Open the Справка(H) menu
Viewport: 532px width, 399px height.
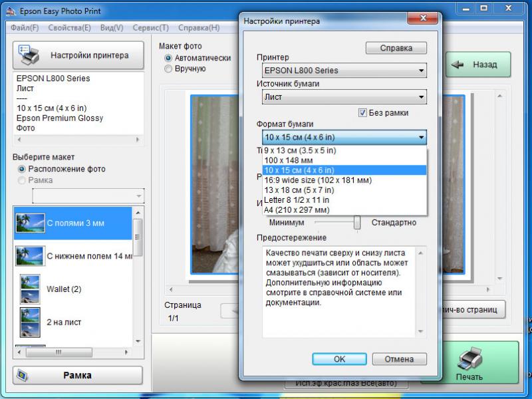pos(199,28)
